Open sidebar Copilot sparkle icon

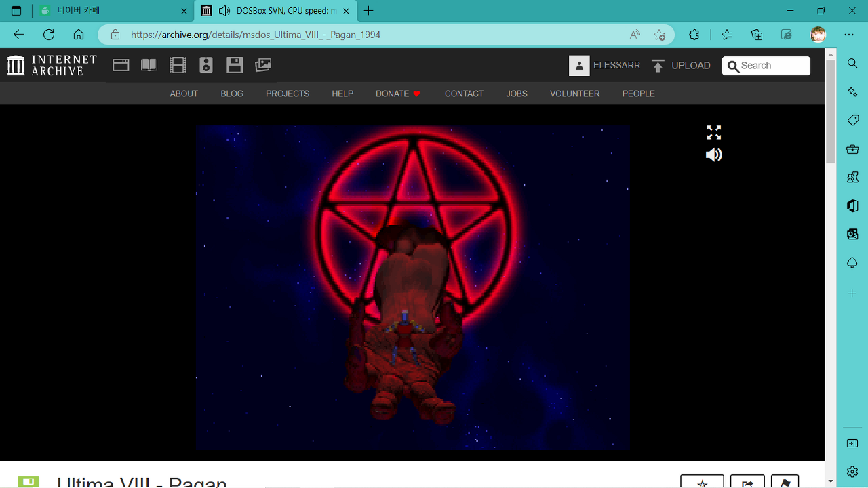[852, 91]
